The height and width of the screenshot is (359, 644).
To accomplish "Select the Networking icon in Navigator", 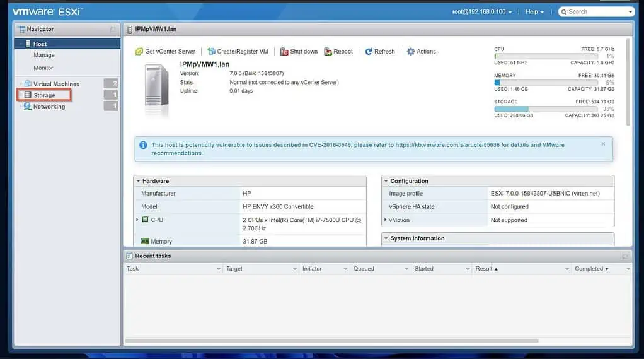I will tap(28, 107).
